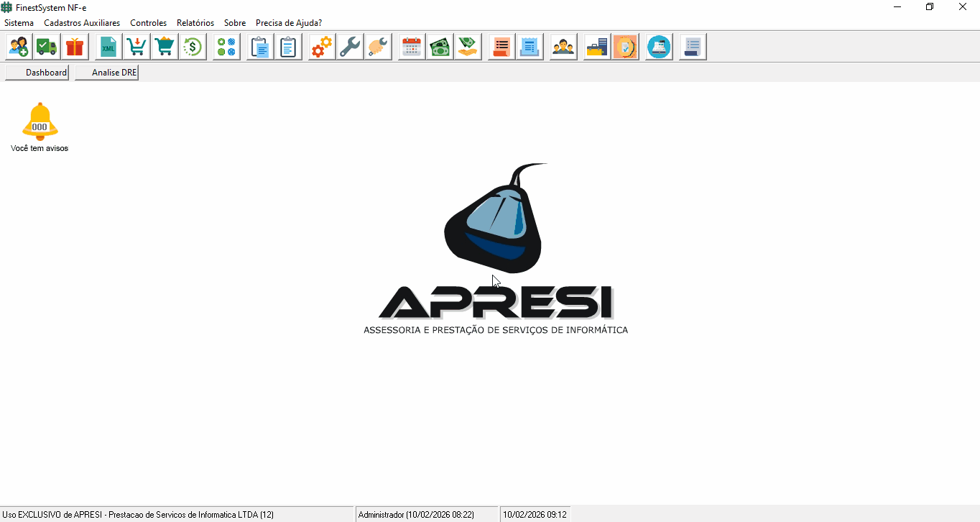The height and width of the screenshot is (522, 980).
Task: Open the green delivery truck icon
Action: 47,47
